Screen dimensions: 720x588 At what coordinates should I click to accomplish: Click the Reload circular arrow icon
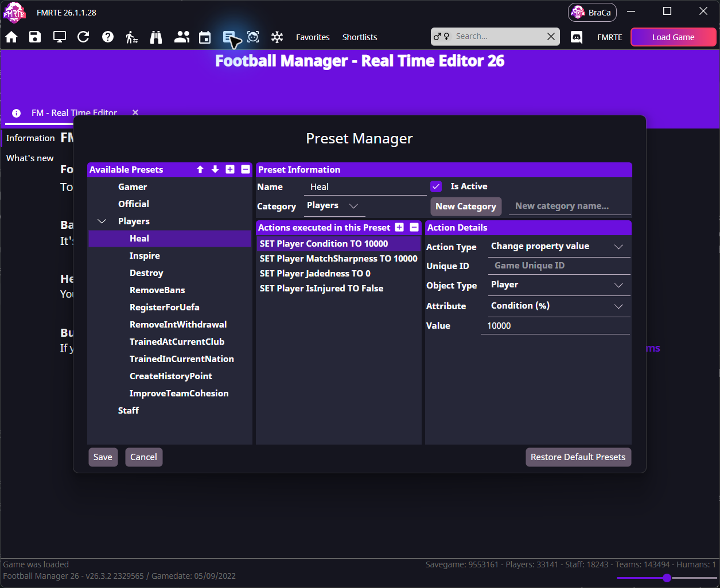(x=83, y=37)
